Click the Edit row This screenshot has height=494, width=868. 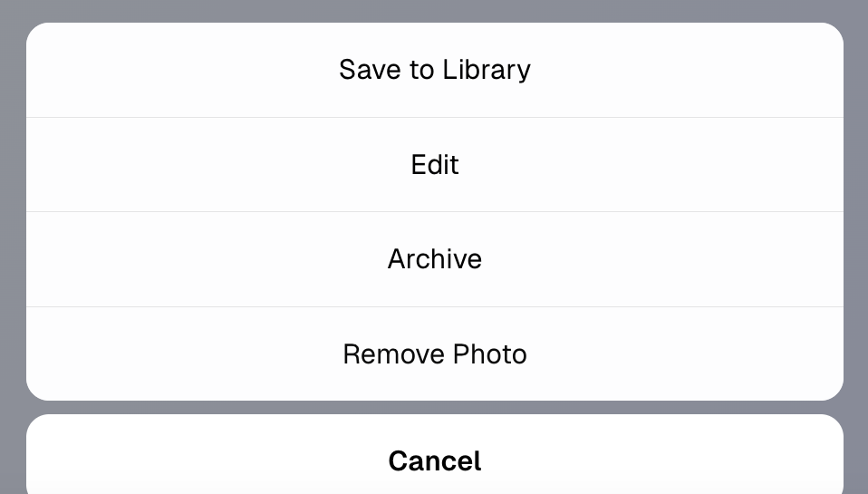coord(435,164)
